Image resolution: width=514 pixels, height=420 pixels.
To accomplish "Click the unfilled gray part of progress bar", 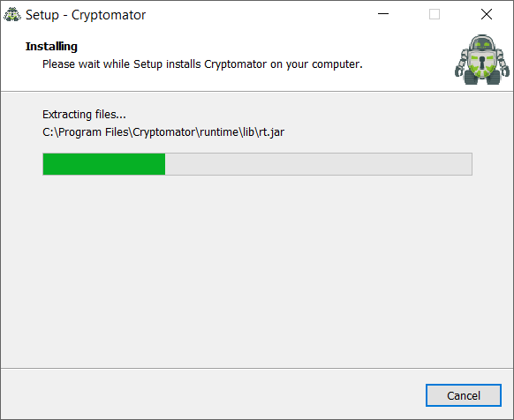I will pos(318,164).
